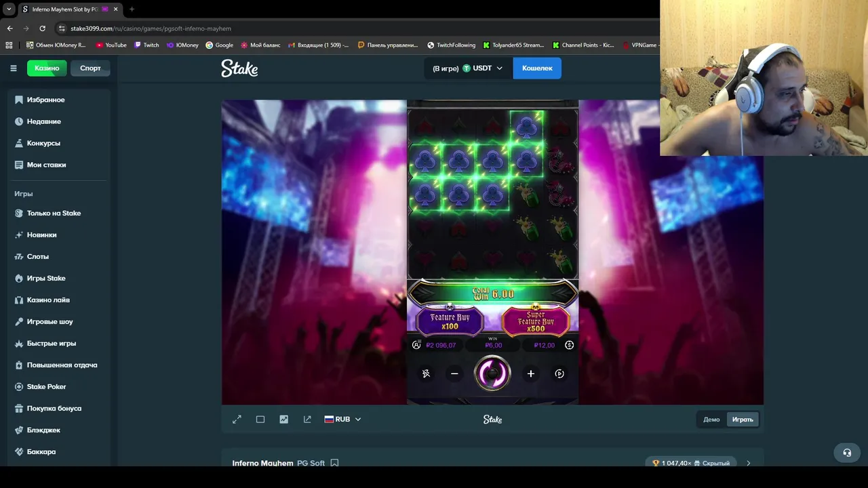
Task: Click the Блэкджек sidebar icon
Action: click(19, 430)
